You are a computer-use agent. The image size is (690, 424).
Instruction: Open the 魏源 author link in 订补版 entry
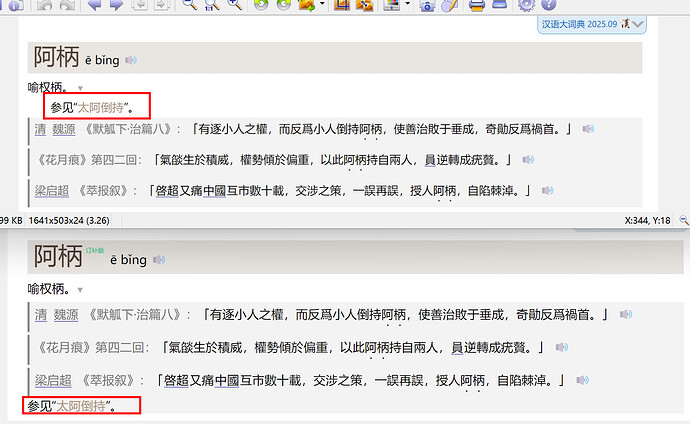[x=66, y=315]
